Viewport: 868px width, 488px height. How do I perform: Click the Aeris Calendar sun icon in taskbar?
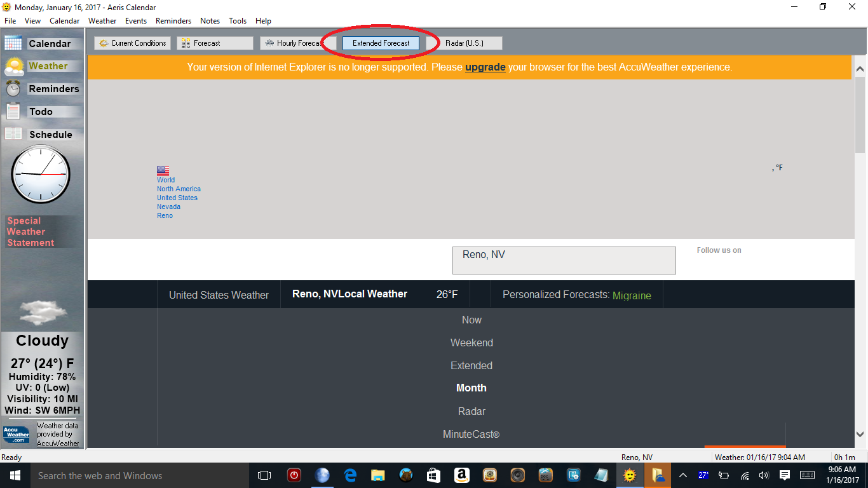630,475
